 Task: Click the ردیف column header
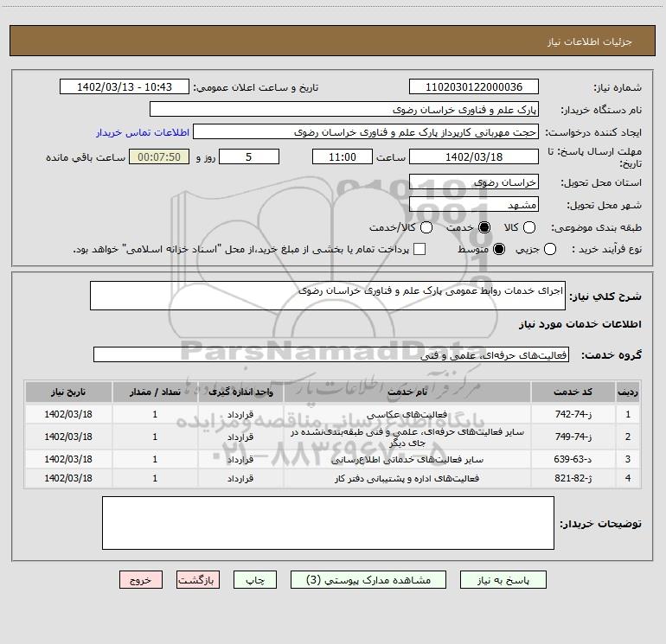[x=628, y=392]
